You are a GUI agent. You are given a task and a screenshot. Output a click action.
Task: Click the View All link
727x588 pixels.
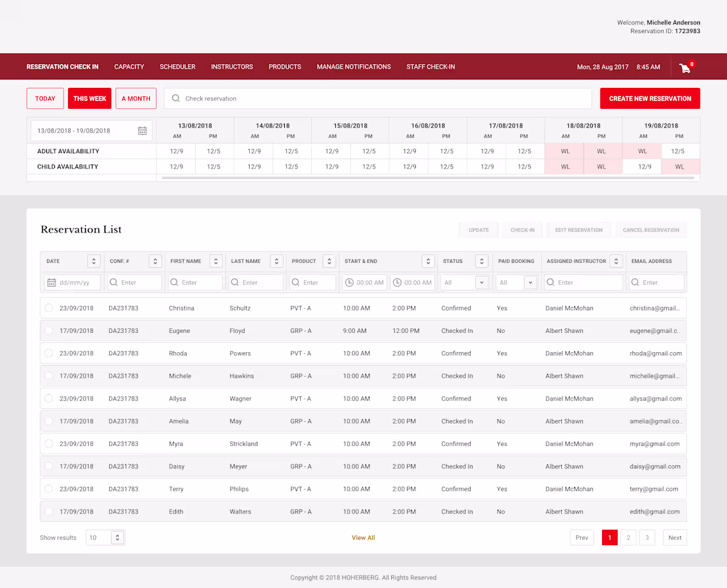pyautogui.click(x=363, y=537)
